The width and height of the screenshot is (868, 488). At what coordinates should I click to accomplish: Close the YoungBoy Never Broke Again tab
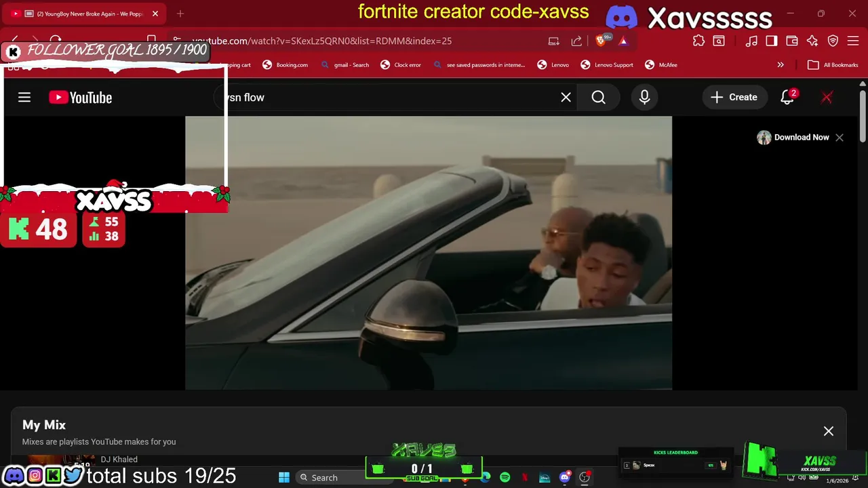point(155,14)
